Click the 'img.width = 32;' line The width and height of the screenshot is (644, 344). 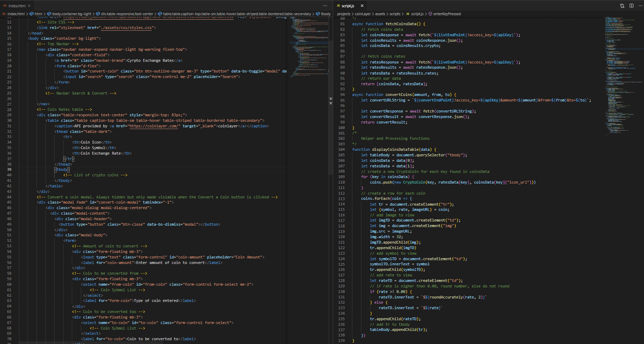386,237
